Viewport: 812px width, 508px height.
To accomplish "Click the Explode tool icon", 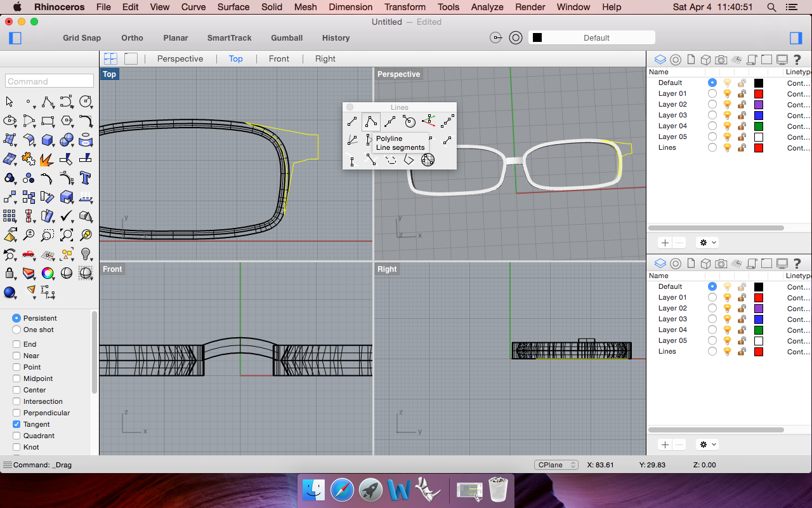I will pos(48,159).
